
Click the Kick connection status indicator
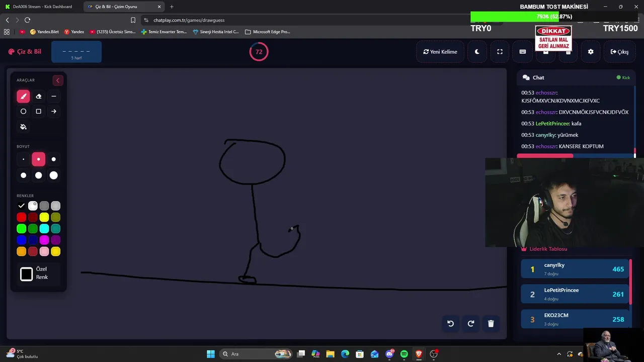coord(623,77)
